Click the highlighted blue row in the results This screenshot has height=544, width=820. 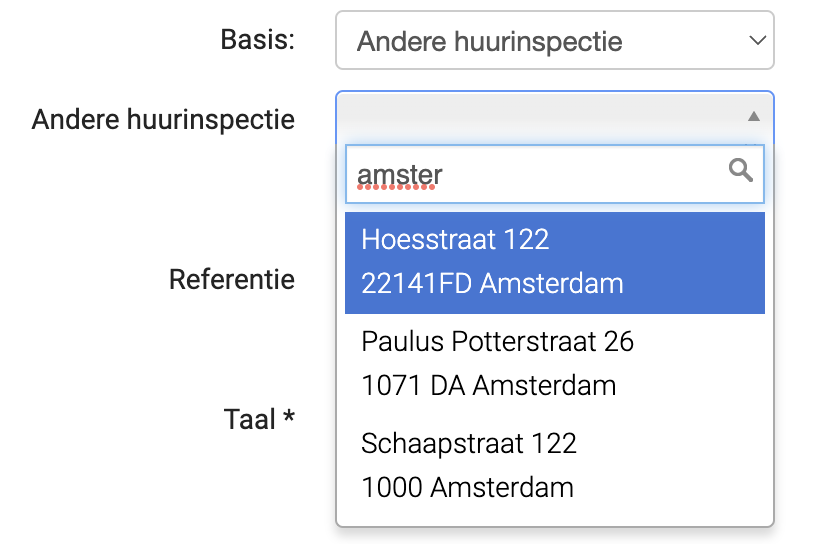pyautogui.click(x=555, y=262)
